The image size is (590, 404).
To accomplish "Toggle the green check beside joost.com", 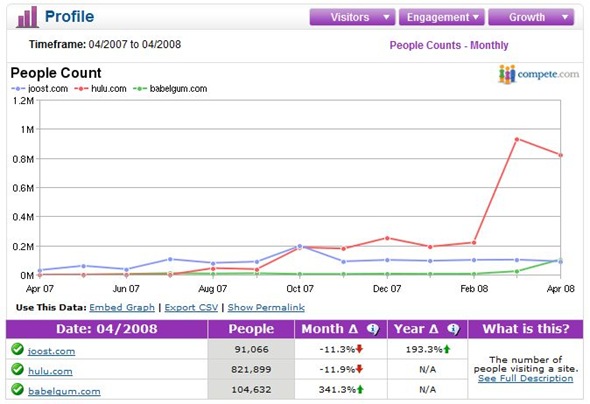I will [17, 349].
